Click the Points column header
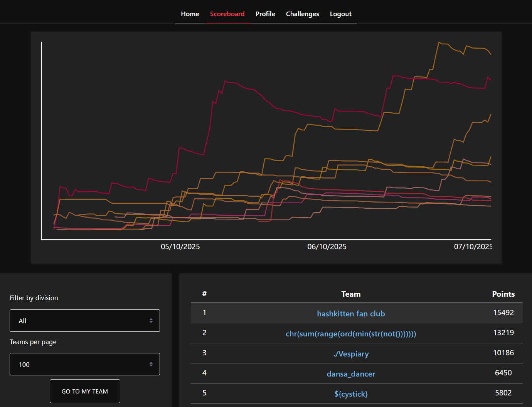 [503, 294]
